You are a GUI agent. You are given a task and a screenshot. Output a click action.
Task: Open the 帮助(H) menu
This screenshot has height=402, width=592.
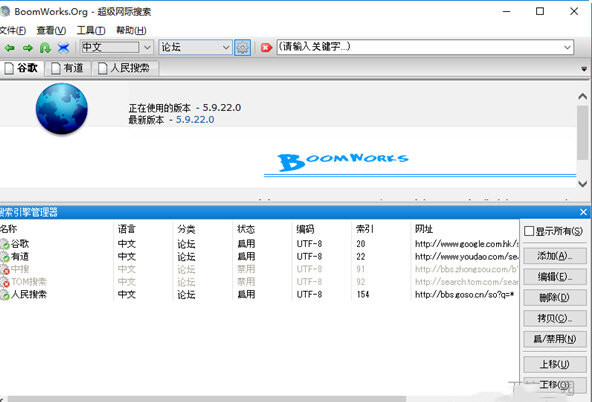pyautogui.click(x=131, y=31)
